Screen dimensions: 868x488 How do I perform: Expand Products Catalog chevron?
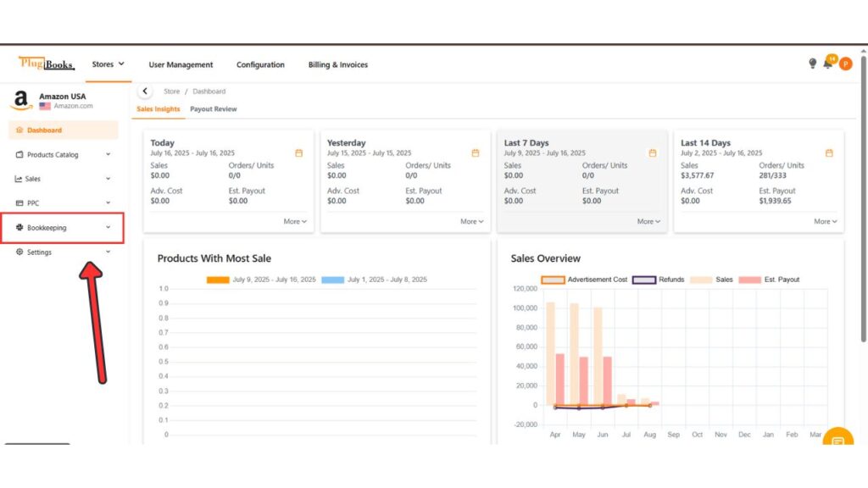(108, 154)
